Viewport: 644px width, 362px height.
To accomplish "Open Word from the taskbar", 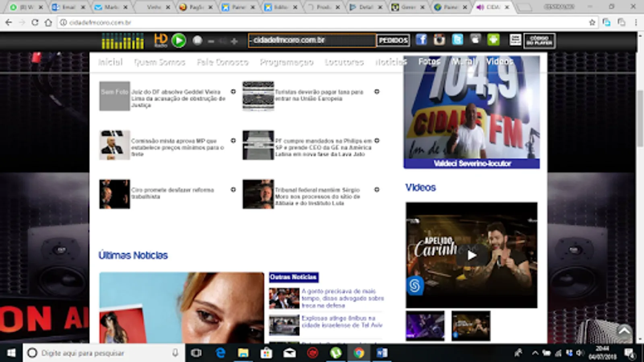I will pos(382,353).
